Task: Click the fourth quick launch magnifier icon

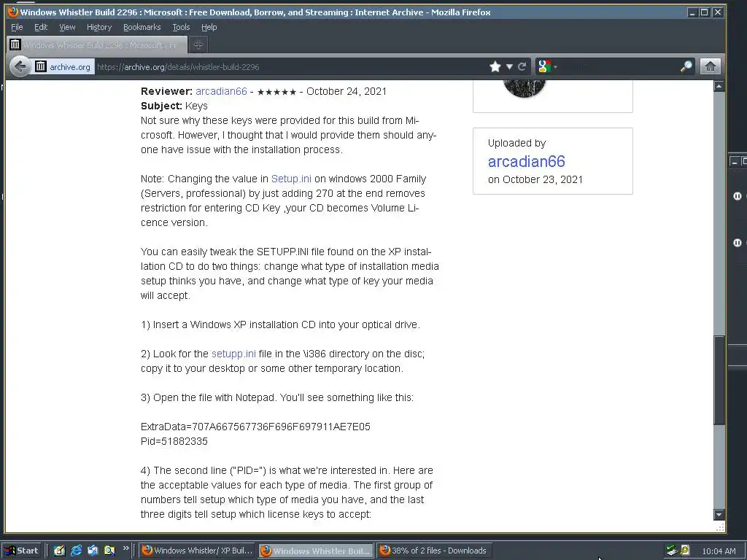Action: (x=109, y=551)
